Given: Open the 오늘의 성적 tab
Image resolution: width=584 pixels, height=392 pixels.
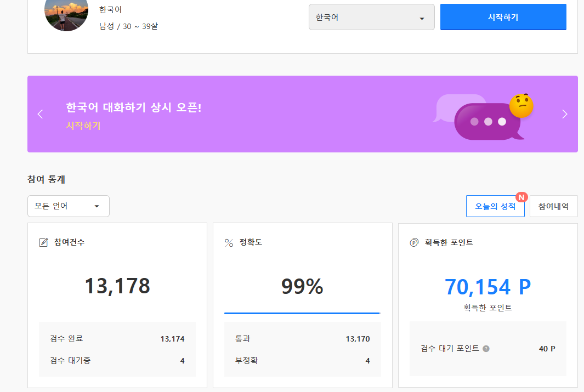Looking at the screenshot, I should [495, 206].
